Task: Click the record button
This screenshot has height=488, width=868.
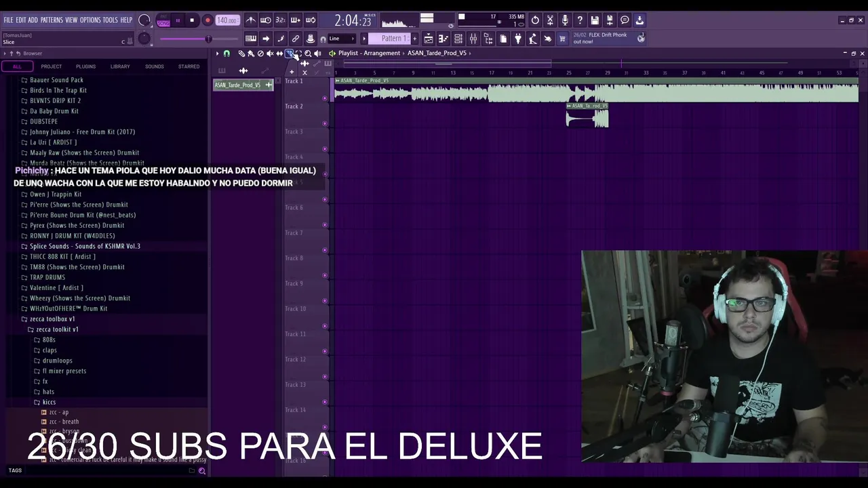Action: [x=208, y=20]
